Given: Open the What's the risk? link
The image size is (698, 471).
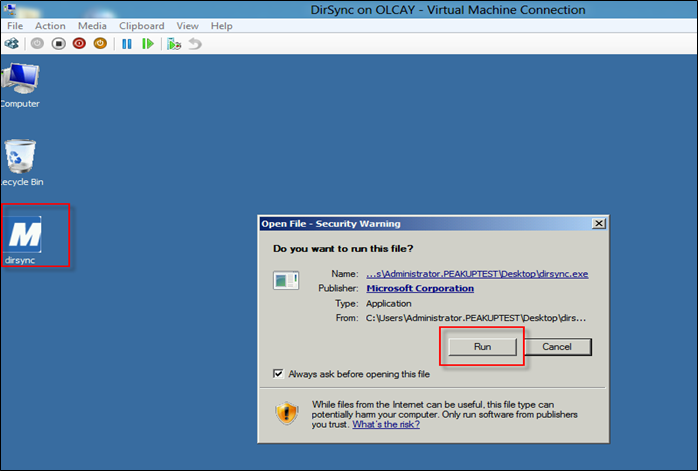Looking at the screenshot, I should 386,424.
